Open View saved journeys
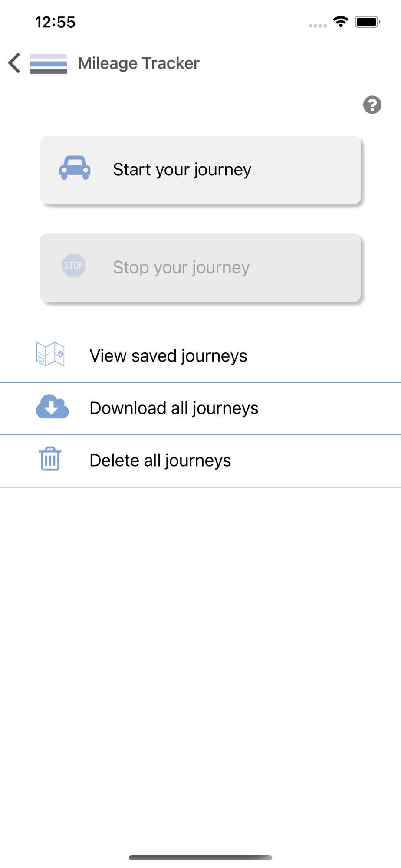The image size is (401, 868). (x=200, y=356)
